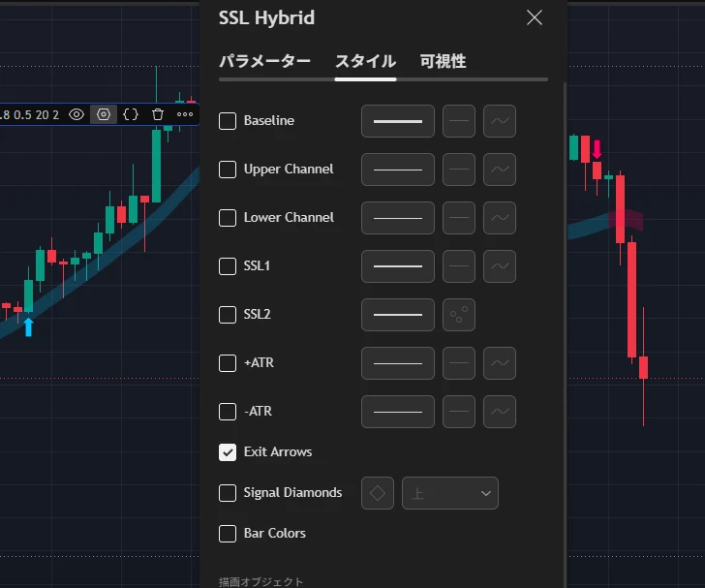Open +ATR line color swatch
Screen dimensions: 705x588
[x=398, y=363]
